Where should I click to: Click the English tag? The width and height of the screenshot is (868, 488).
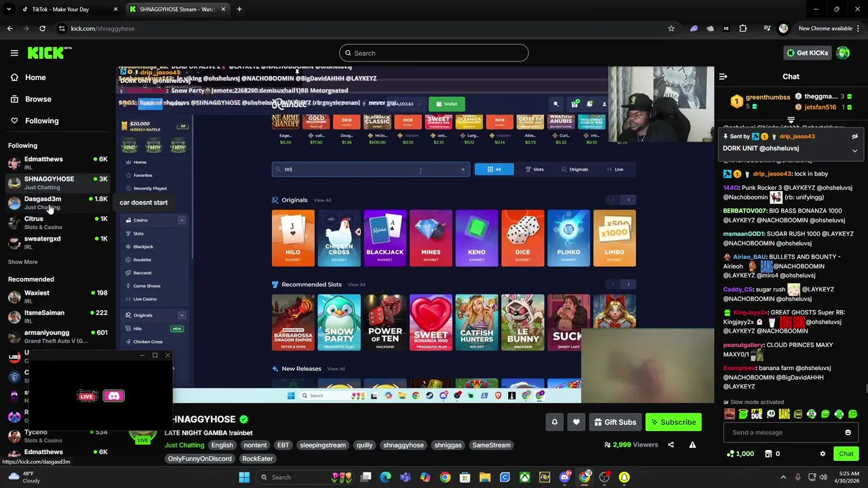click(222, 445)
